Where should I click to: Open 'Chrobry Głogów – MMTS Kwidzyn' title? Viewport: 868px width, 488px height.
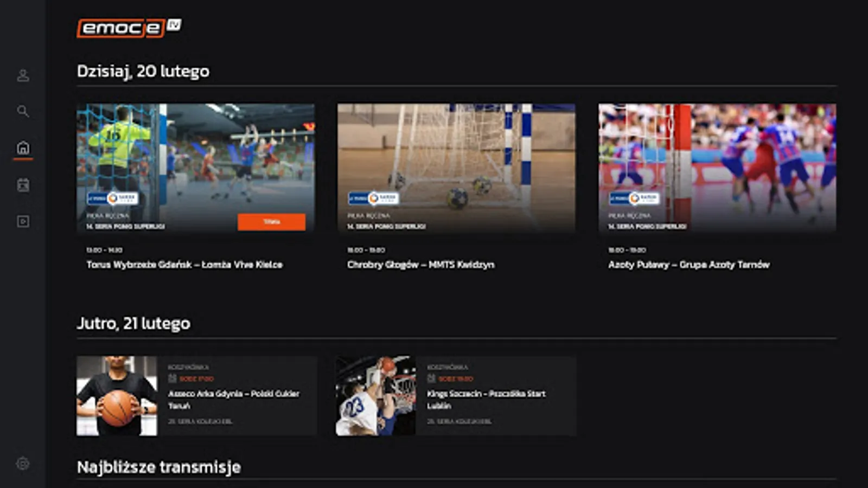point(421,265)
